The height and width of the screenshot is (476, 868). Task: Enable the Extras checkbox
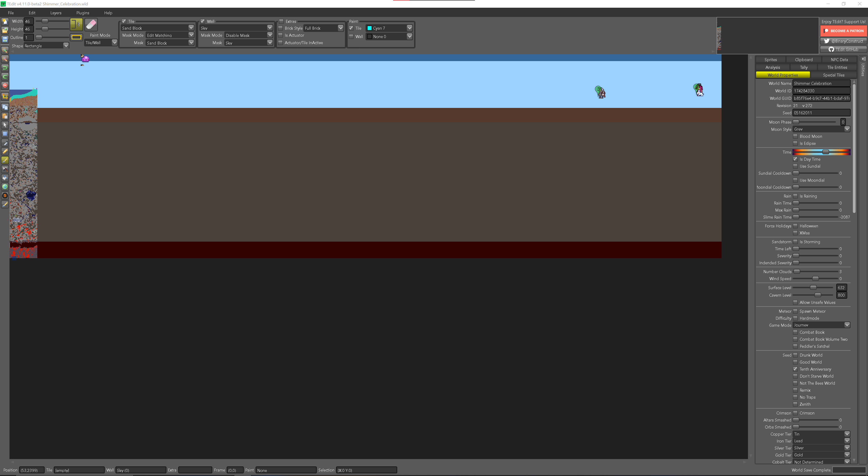(x=281, y=21)
